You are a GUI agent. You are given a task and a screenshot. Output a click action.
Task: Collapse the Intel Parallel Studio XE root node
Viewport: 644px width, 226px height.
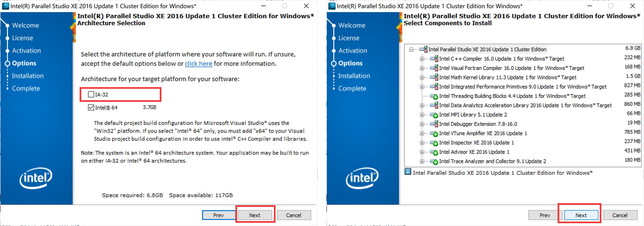[411, 50]
